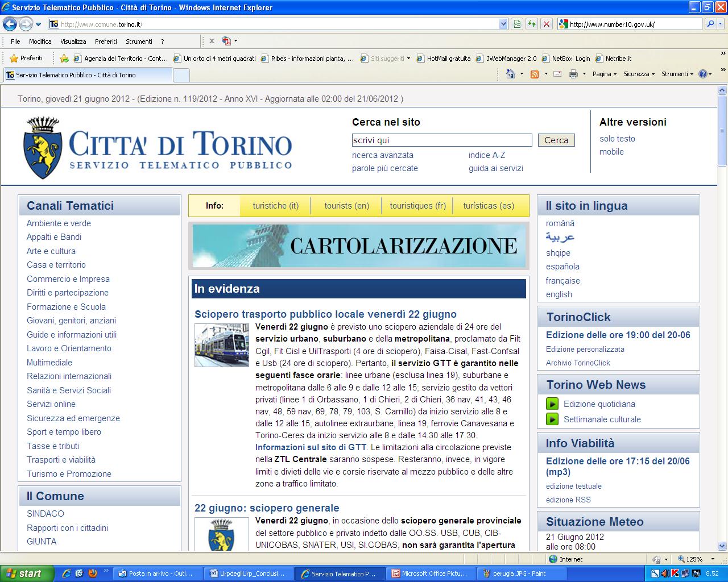Click the browser Back arrow button
The height and width of the screenshot is (582, 728).
(x=10, y=24)
